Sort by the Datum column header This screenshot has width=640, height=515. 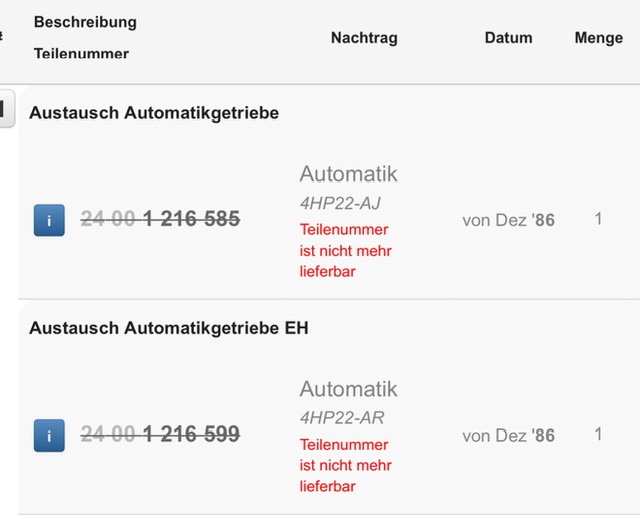pyautogui.click(x=508, y=38)
